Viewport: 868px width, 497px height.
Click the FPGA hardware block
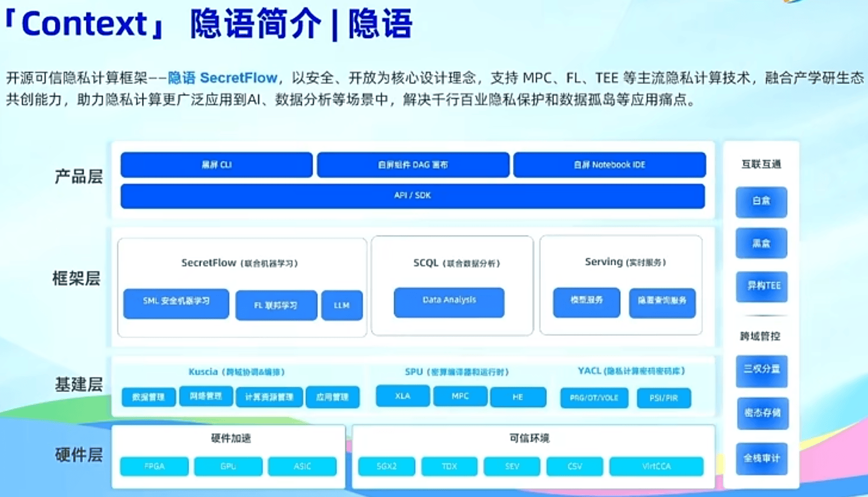(x=155, y=466)
